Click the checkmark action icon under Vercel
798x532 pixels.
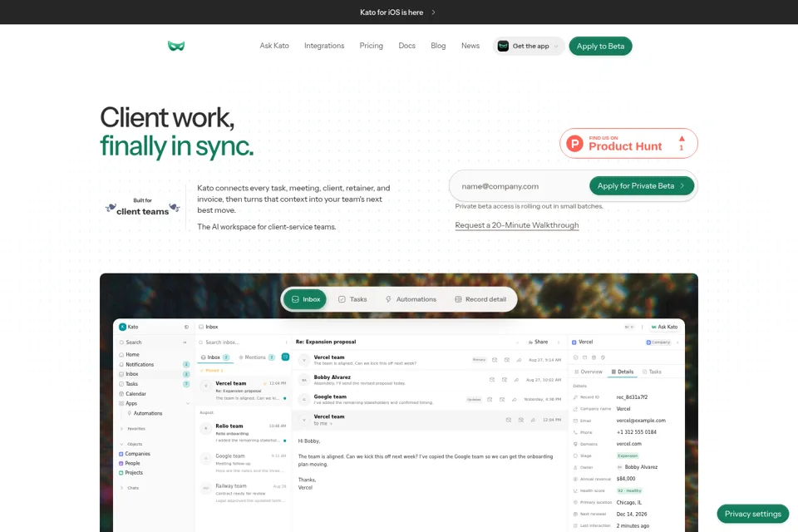pyautogui.click(x=575, y=357)
